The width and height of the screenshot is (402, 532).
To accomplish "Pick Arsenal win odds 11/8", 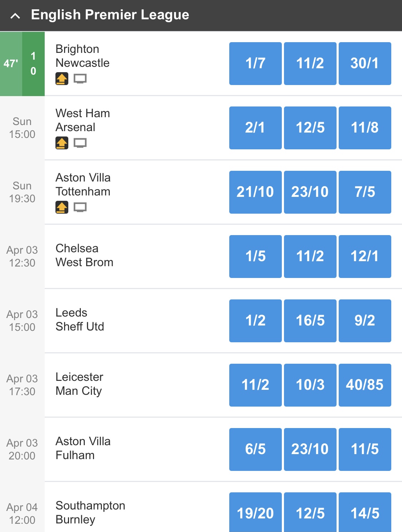I will 365,128.
